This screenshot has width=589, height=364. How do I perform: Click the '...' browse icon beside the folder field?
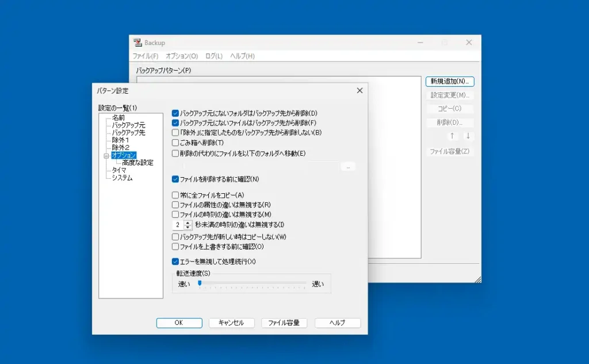click(x=347, y=166)
